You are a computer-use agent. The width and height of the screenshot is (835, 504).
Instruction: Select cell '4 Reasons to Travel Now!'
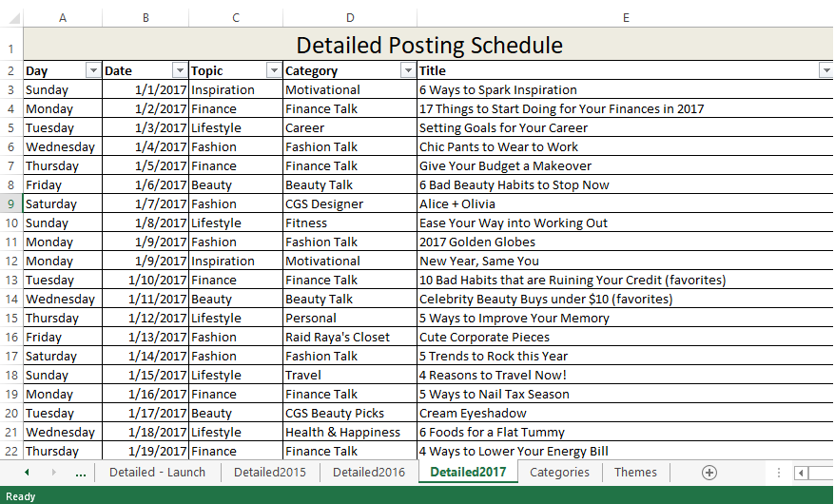(625, 376)
